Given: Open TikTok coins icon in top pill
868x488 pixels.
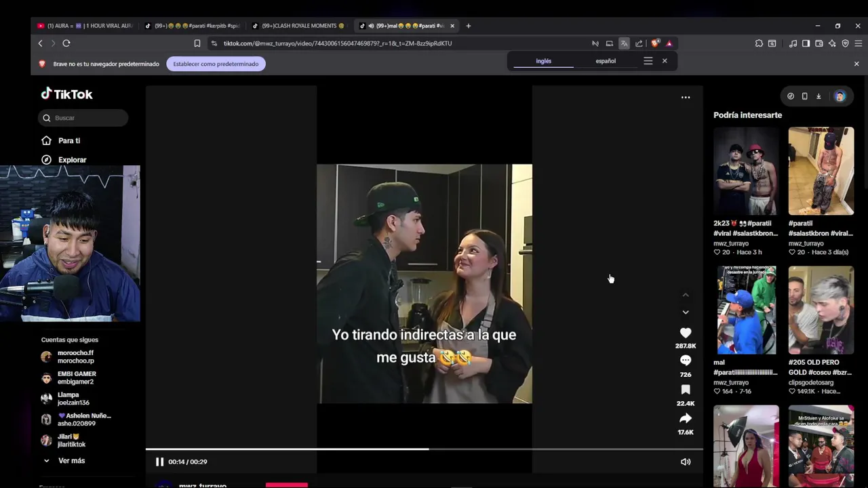Looking at the screenshot, I should click(791, 96).
